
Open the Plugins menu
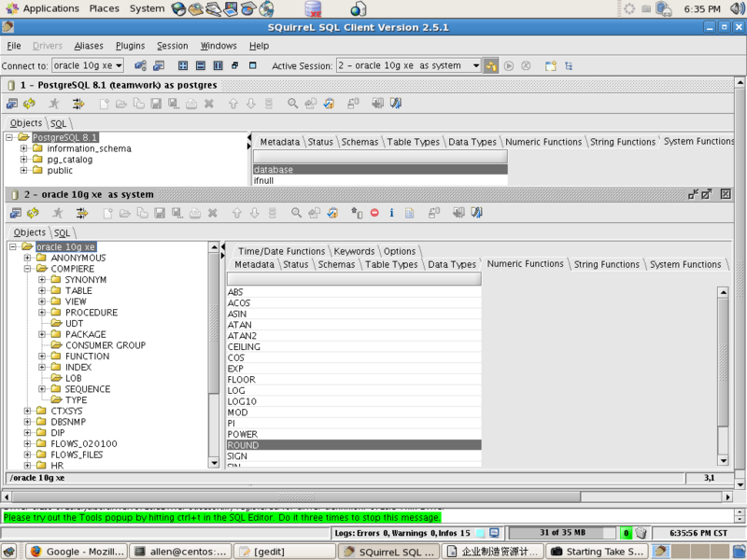tap(130, 45)
